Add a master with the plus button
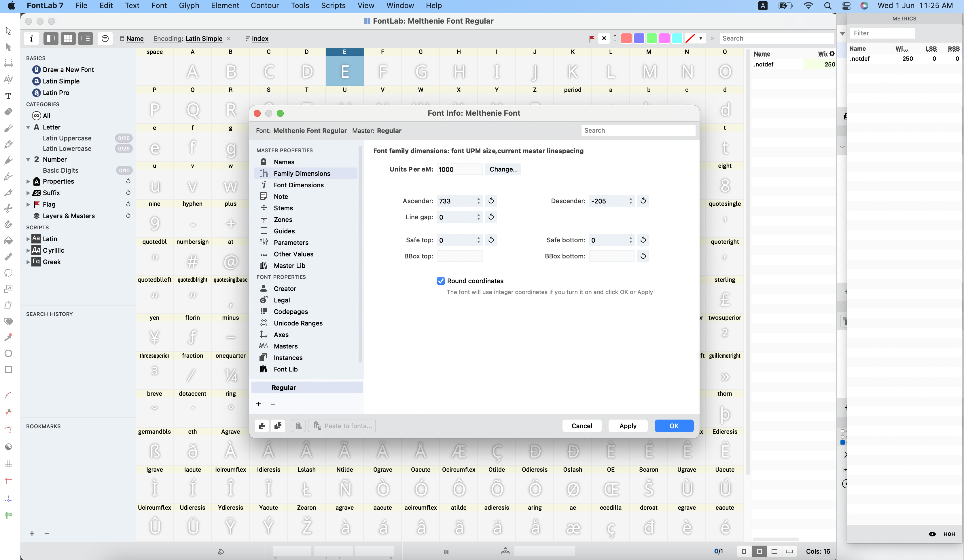 click(x=259, y=404)
